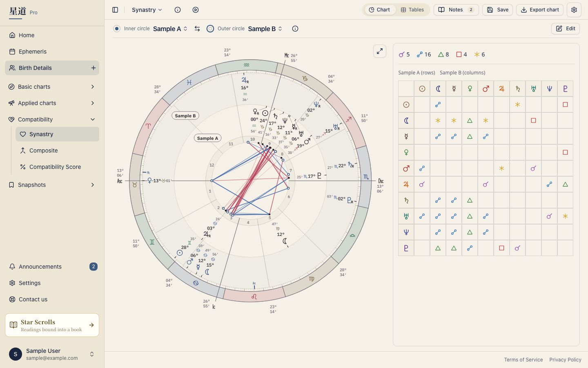
Task: Open Terms of Service link
Action: (523, 360)
